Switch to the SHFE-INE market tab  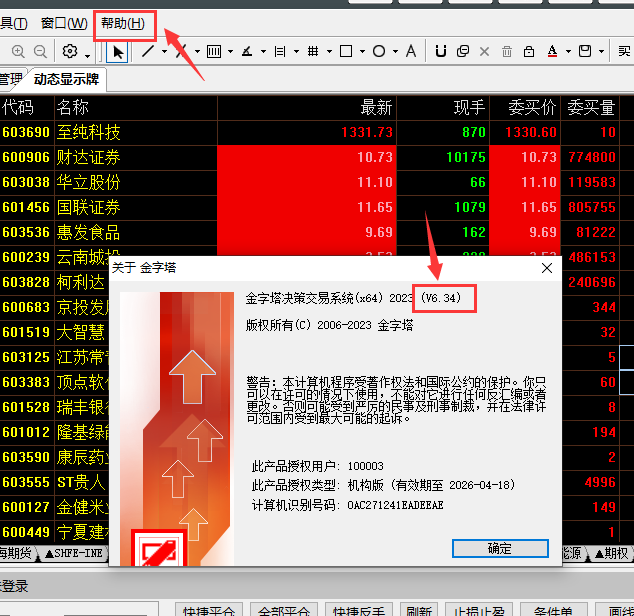75,553
